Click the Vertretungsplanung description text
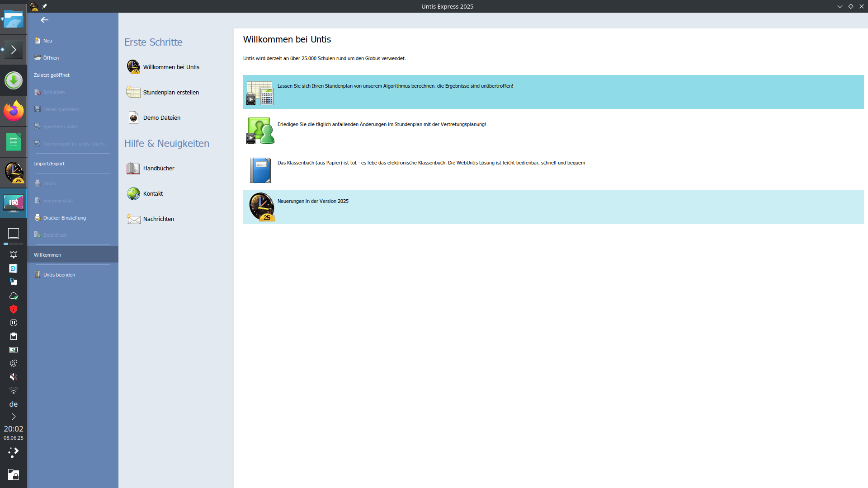 (x=382, y=124)
